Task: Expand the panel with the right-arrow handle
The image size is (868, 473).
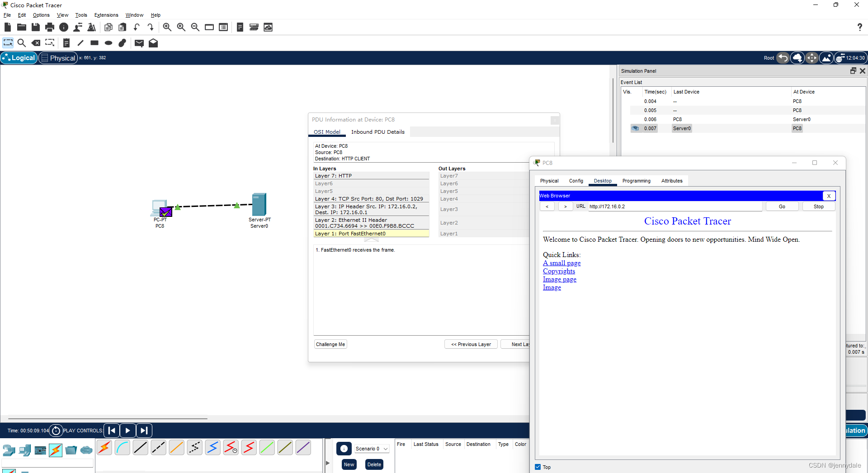Action: (x=328, y=463)
